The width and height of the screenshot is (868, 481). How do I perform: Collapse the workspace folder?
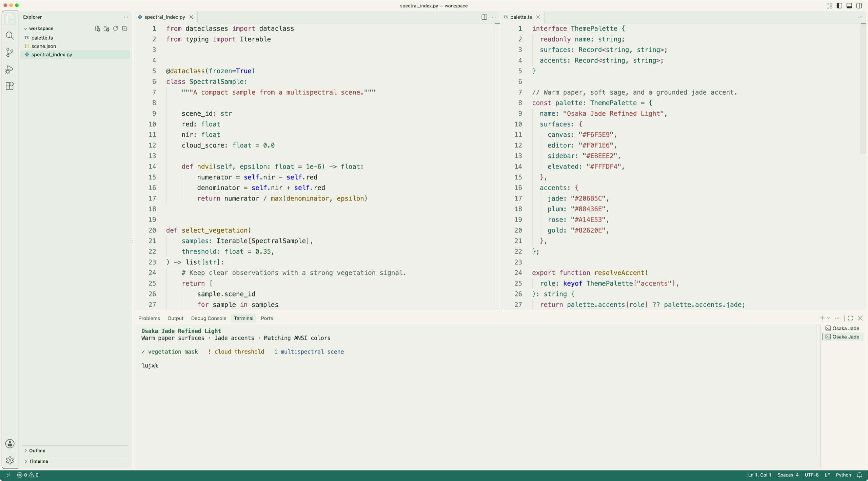point(25,28)
